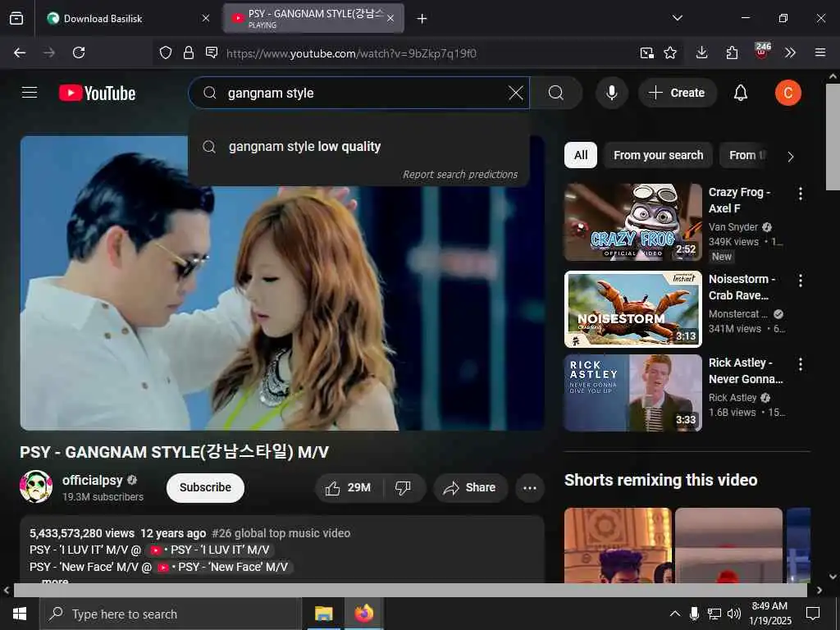Subscribe to officialpsy channel
The width and height of the screenshot is (840, 630).
[x=205, y=487]
